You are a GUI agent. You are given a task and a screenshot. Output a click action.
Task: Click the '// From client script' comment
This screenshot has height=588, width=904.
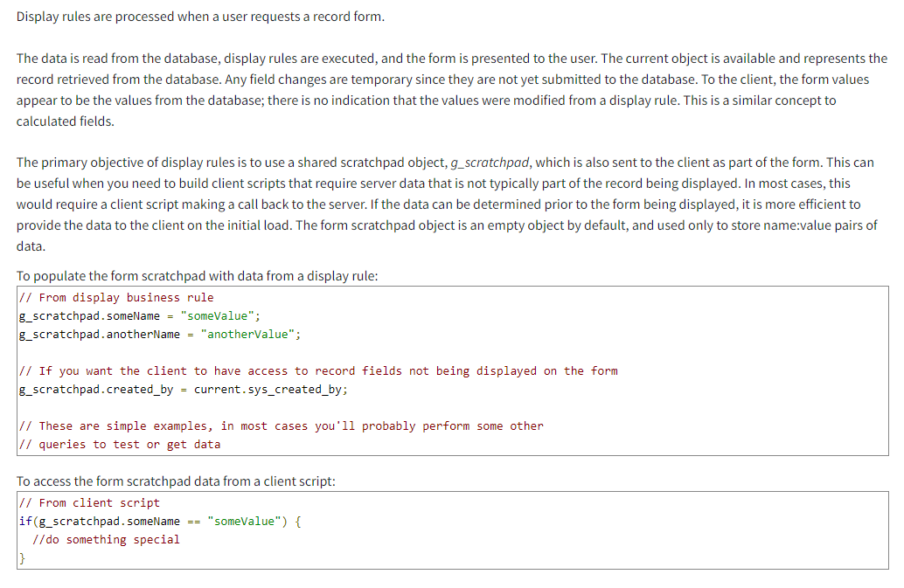pyautogui.click(x=89, y=502)
